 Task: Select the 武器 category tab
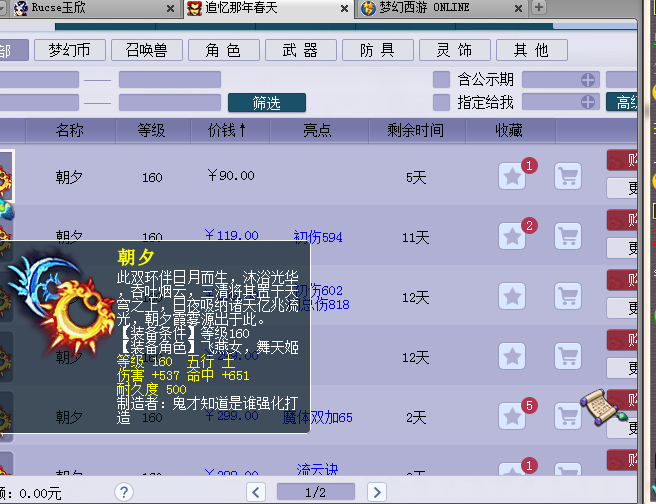301,50
